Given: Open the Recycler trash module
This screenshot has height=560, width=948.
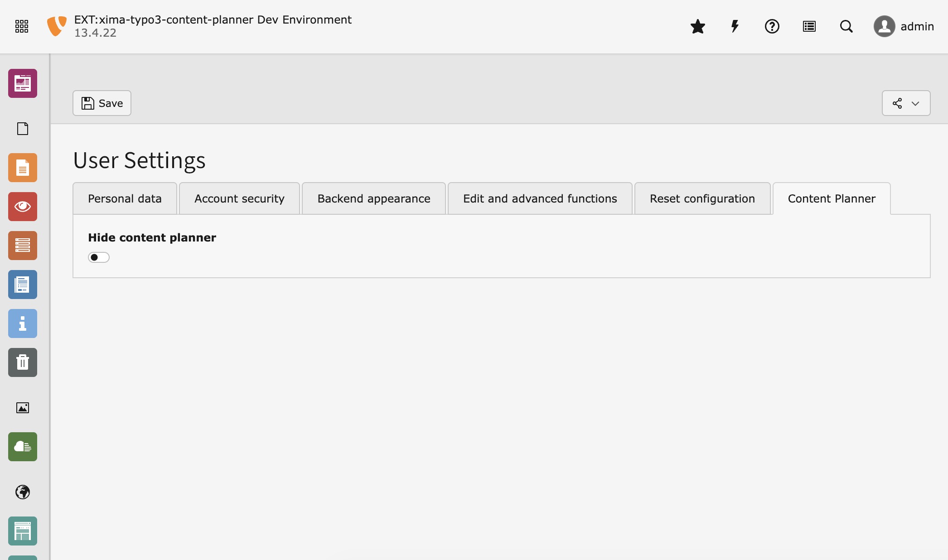Looking at the screenshot, I should point(23,362).
